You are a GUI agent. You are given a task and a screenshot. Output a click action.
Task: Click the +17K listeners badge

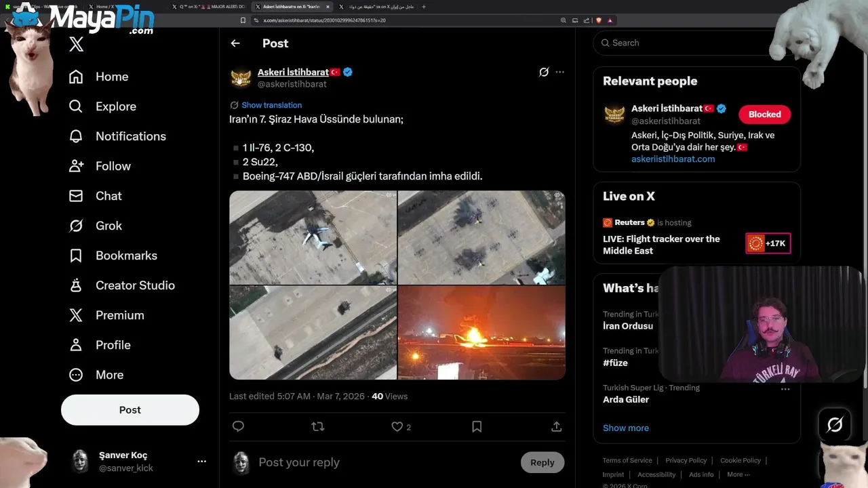click(x=768, y=243)
